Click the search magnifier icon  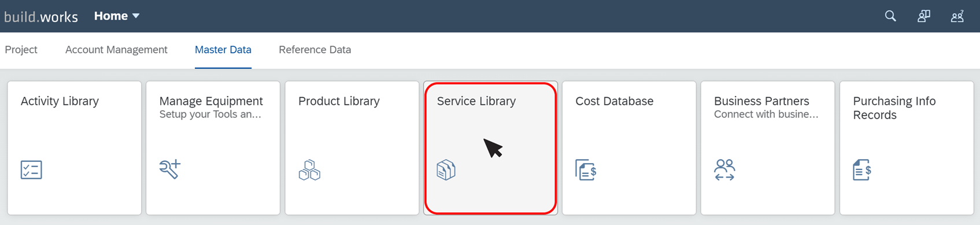(890, 16)
